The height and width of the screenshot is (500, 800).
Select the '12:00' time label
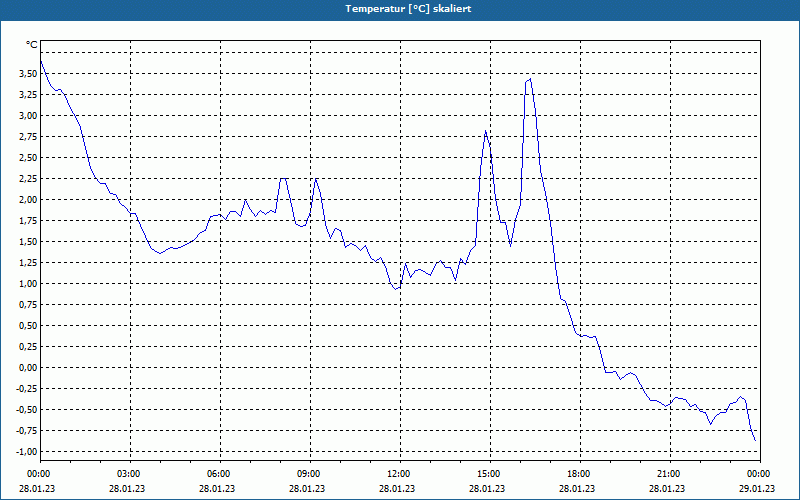tap(400, 474)
